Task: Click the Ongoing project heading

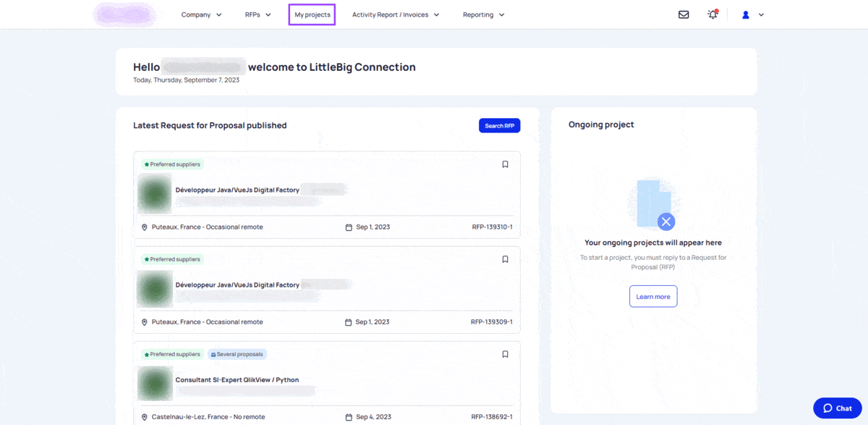Action: click(601, 125)
